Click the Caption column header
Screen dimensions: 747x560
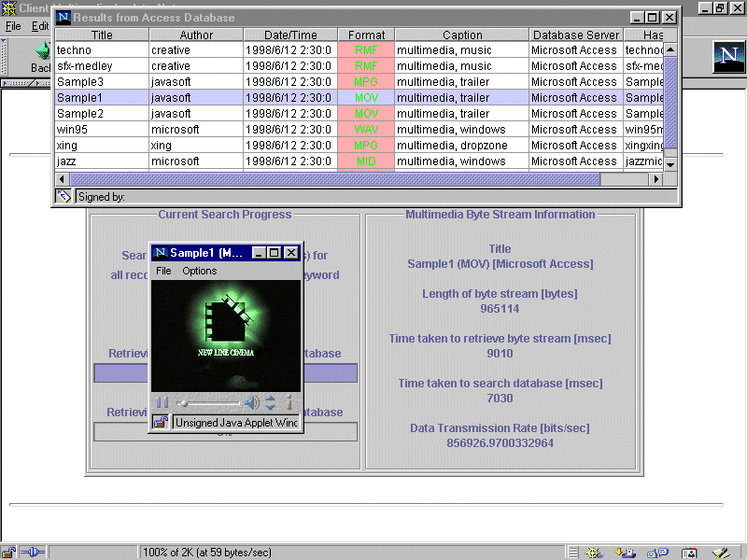coord(462,35)
